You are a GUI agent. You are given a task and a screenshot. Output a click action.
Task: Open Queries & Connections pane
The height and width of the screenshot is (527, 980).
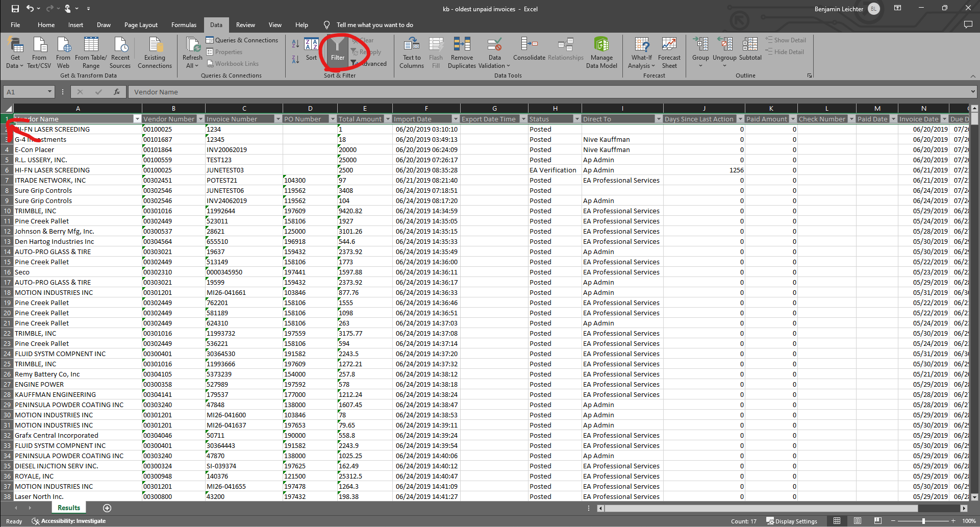(242, 40)
